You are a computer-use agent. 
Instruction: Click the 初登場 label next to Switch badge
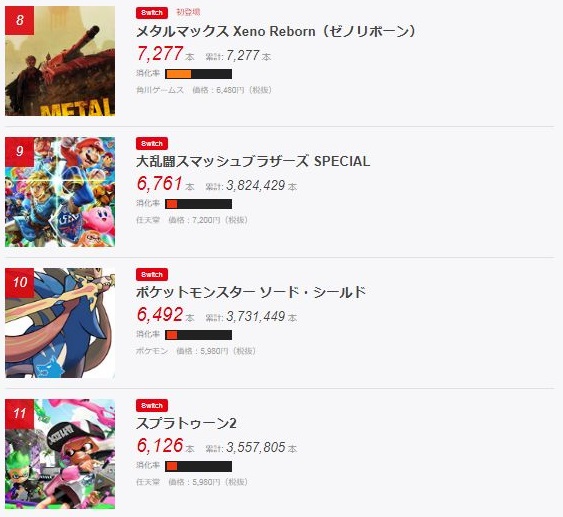pos(188,12)
